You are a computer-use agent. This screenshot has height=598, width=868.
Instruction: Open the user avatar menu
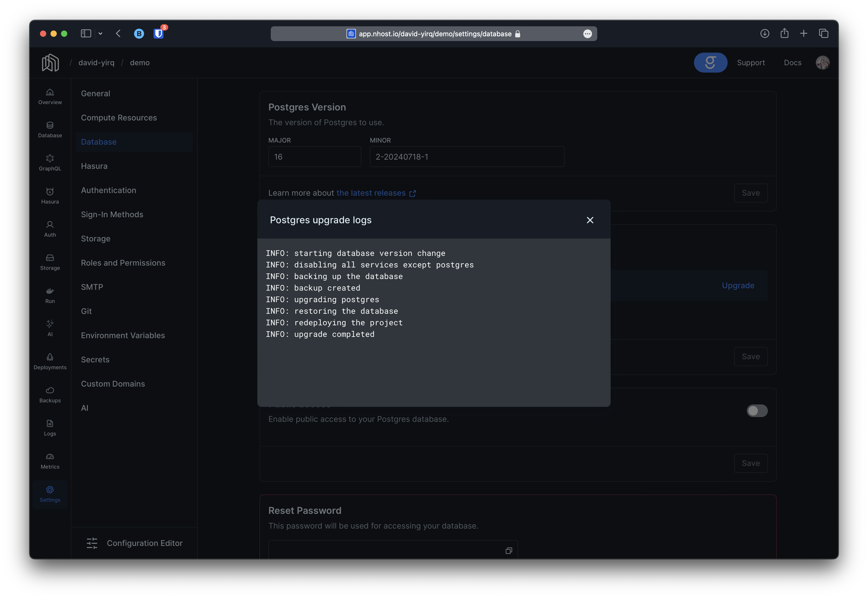click(x=822, y=63)
